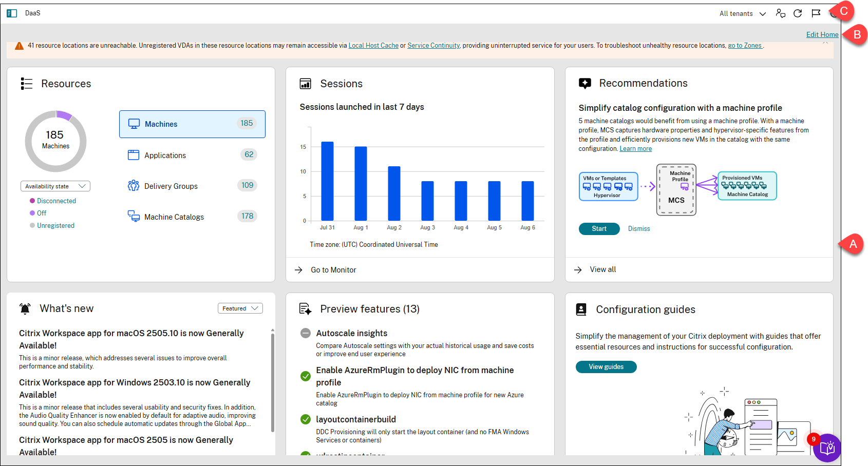Image resolution: width=868 pixels, height=466 pixels.
Task: Click the Machine Catalogs icon
Action: [134, 217]
